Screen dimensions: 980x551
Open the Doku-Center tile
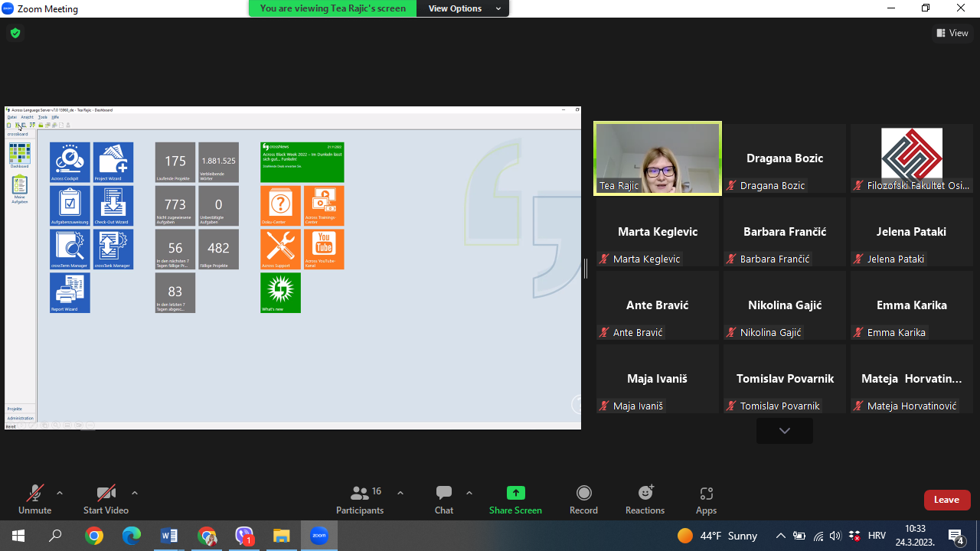point(280,206)
